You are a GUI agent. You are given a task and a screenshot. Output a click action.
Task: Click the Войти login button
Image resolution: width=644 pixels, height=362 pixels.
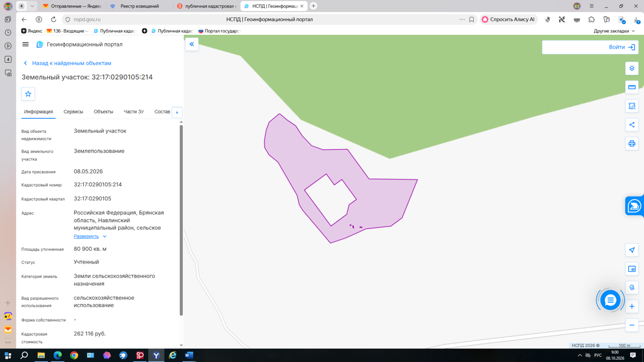click(x=590, y=47)
